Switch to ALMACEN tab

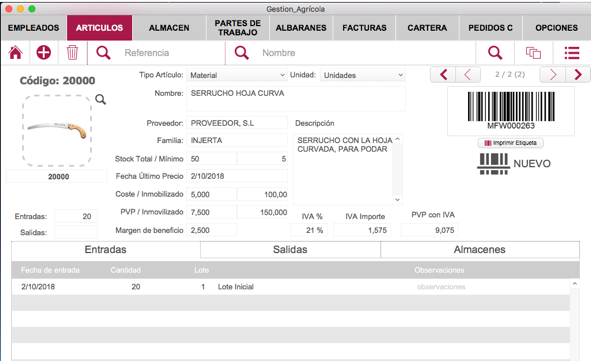pos(169,28)
